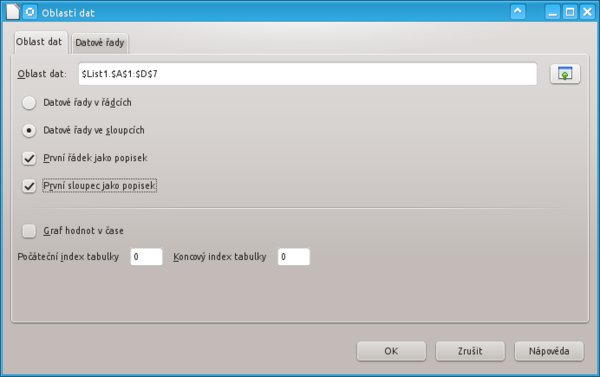Open help via the Nápověda button
Screen dimensions: 600x377
549,351
